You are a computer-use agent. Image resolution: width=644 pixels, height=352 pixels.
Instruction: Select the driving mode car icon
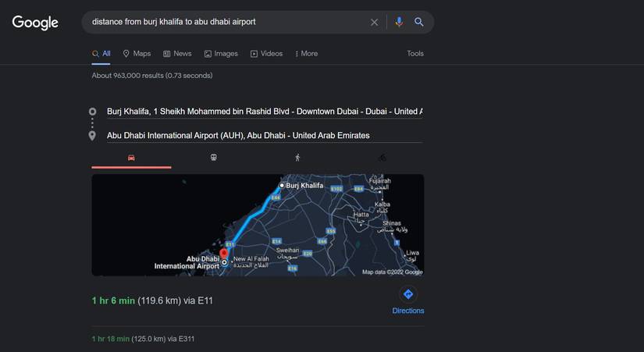coord(131,158)
